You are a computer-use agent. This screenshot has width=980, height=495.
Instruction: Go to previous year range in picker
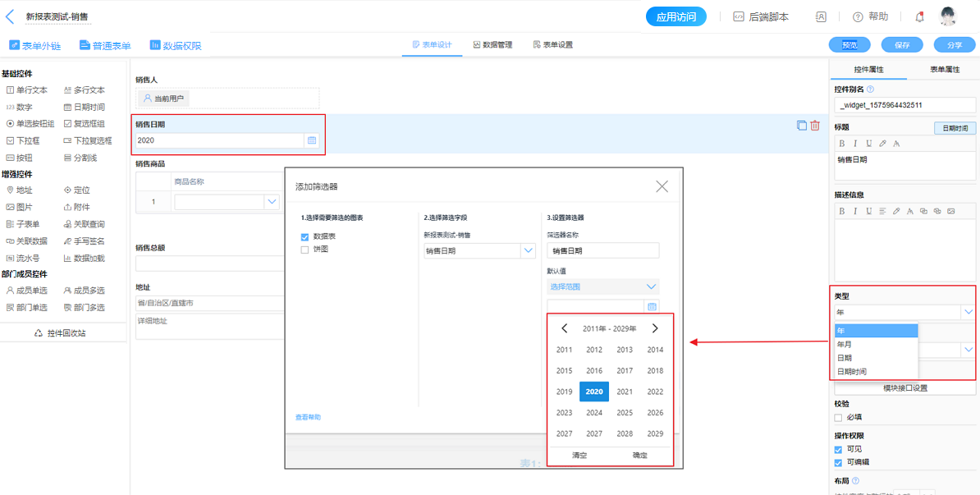click(x=565, y=328)
